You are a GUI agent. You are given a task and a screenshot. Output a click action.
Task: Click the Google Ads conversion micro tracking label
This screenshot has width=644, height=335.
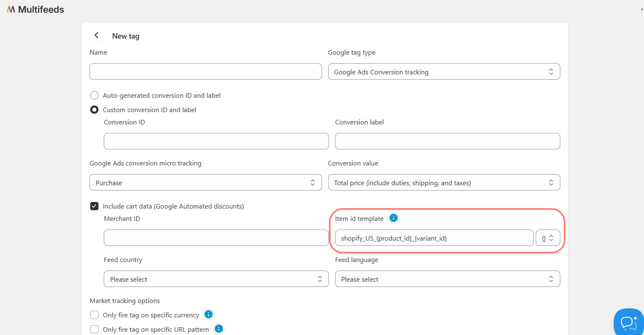pyautogui.click(x=146, y=163)
